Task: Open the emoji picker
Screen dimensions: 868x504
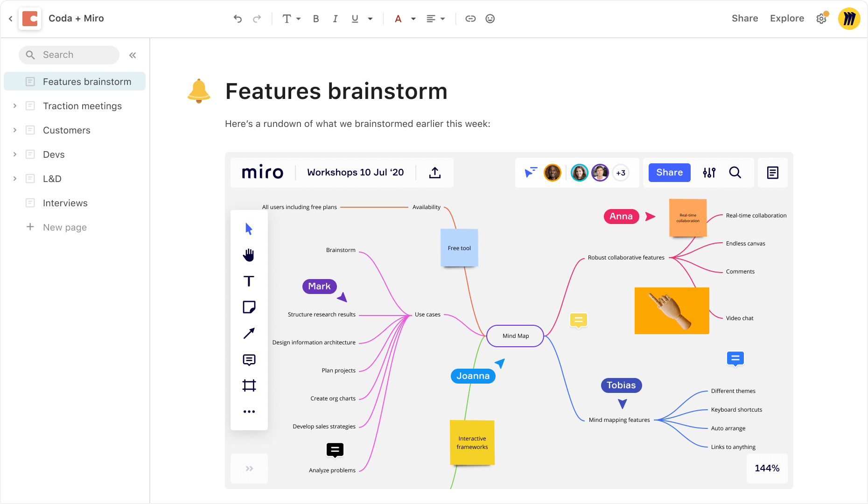Action: point(490,19)
